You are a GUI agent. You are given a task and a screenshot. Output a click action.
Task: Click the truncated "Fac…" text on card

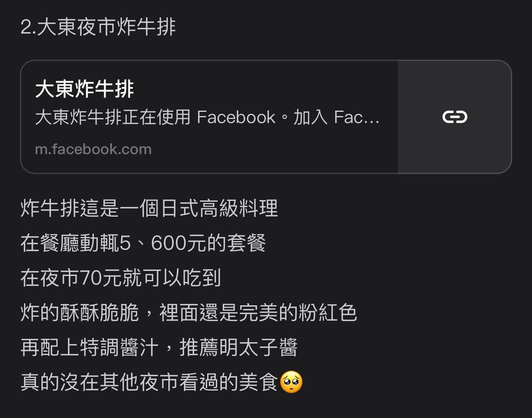(357, 118)
